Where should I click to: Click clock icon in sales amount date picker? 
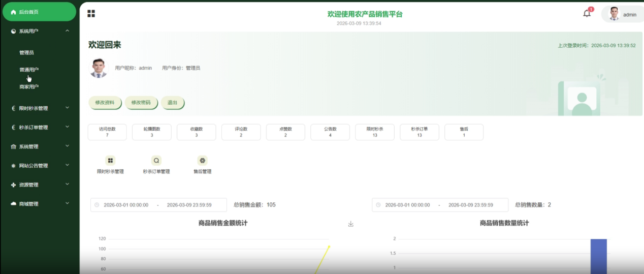(x=96, y=205)
